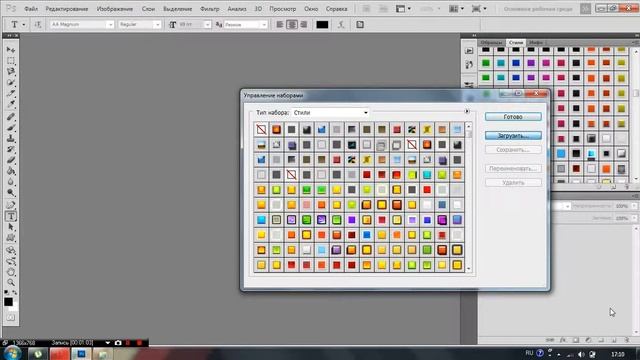Select the Clone Stamp tool
The width and height of the screenshot is (640, 360).
[x=11, y=139]
